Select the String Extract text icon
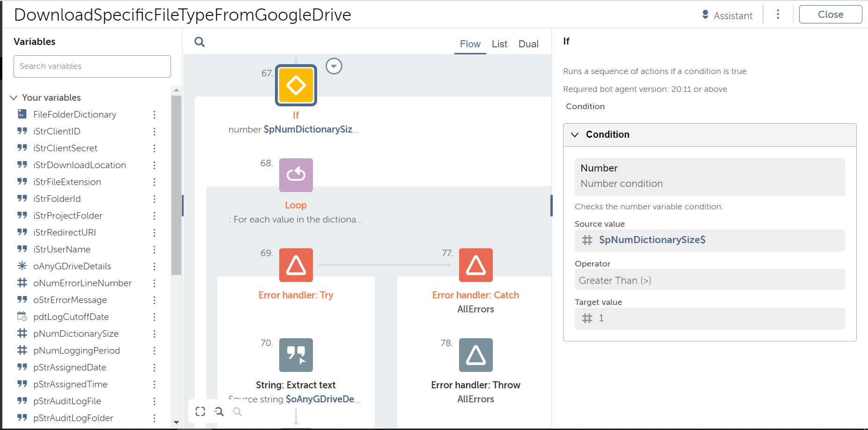Viewport: 868px width, 430px height. click(x=296, y=355)
